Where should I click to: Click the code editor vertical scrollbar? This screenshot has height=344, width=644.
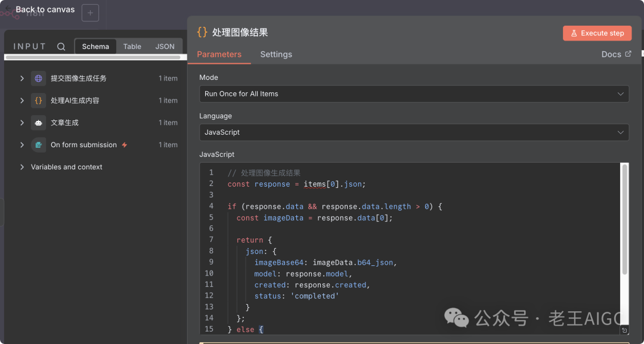click(625, 219)
